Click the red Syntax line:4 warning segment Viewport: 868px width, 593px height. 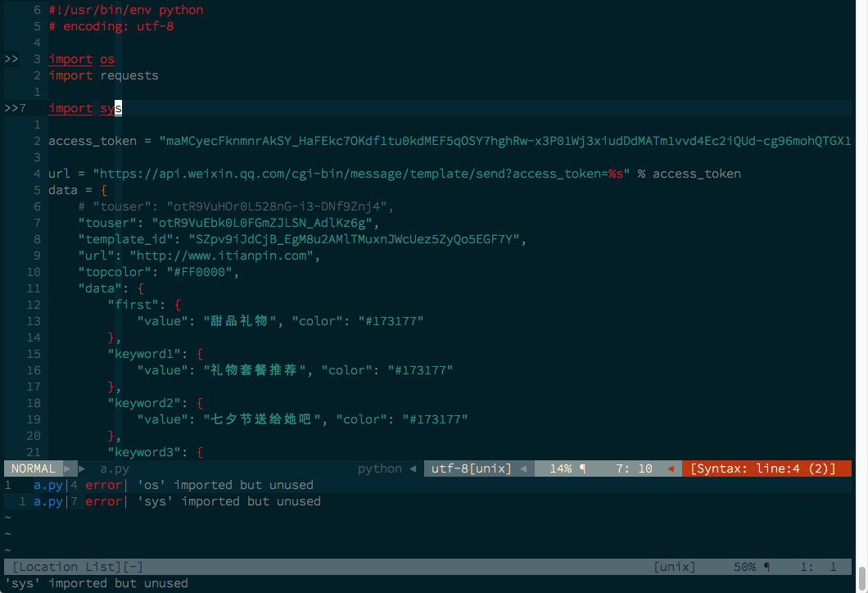coord(762,469)
